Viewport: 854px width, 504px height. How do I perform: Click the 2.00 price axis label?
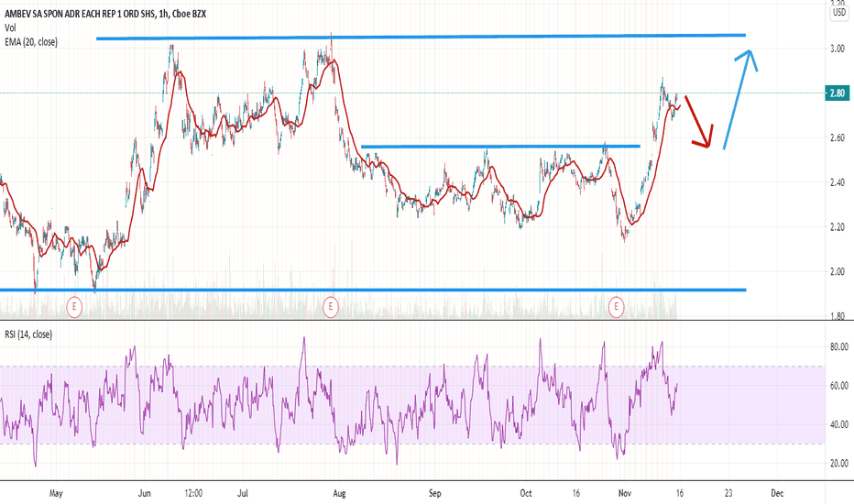click(838, 272)
